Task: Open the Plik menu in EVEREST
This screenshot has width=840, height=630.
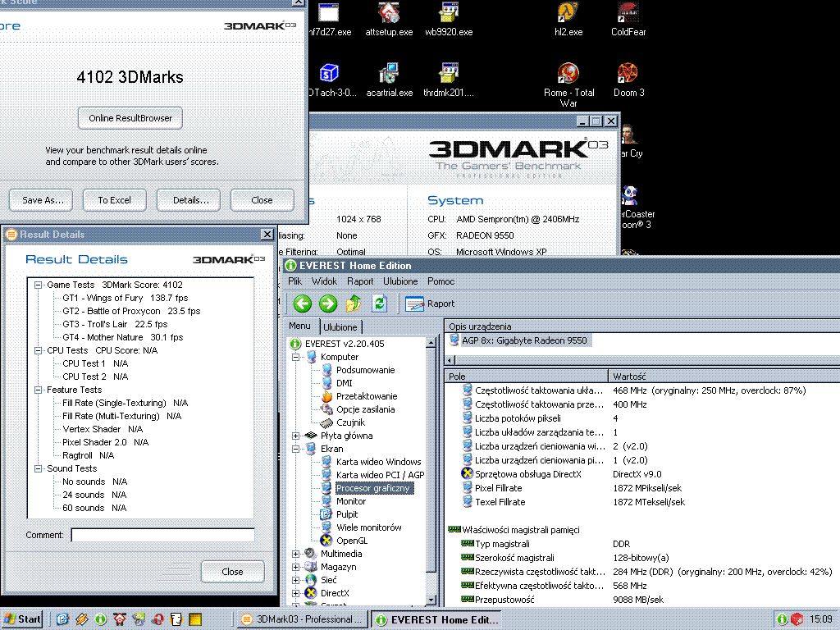Action: 295,281
